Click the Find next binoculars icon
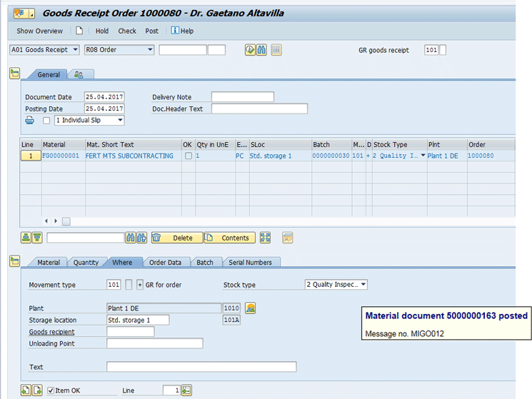 coord(142,238)
